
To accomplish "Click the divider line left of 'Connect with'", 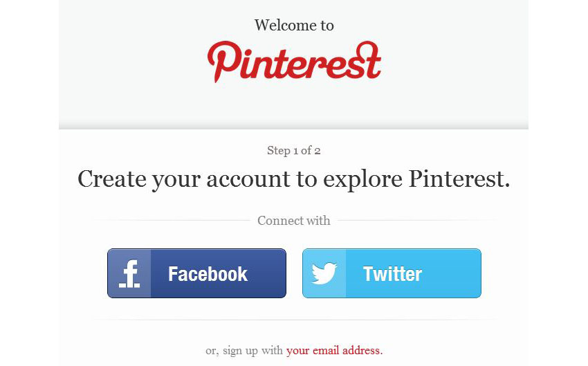I will click(171, 221).
